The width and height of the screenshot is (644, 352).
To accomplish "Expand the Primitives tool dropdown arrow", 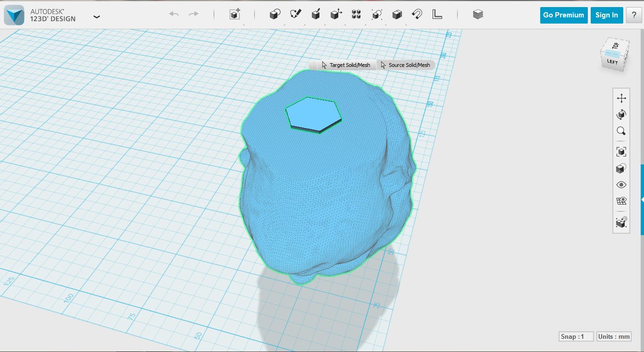I will 284,24.
